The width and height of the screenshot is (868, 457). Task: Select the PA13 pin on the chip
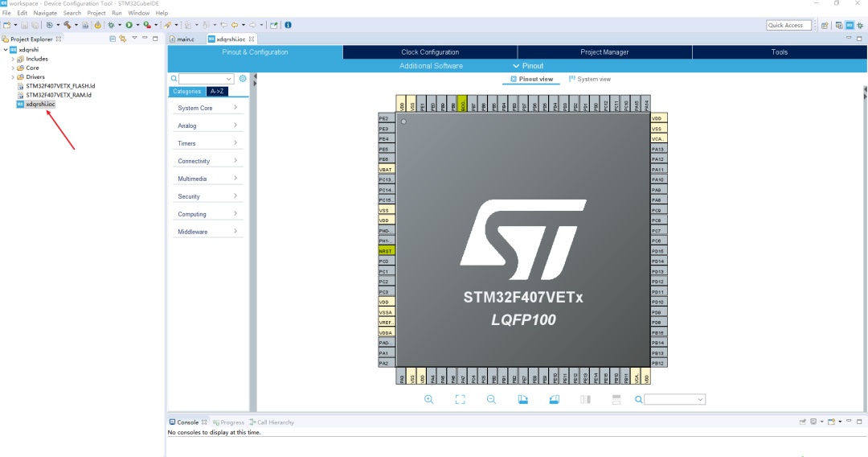(x=658, y=149)
